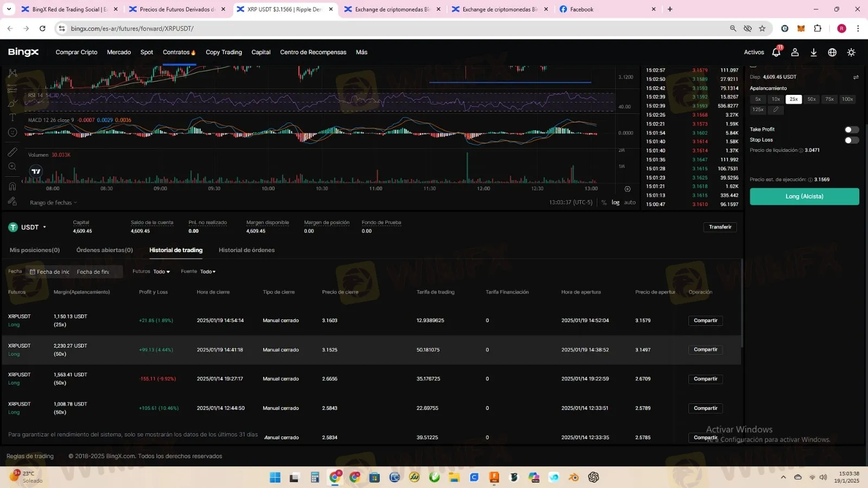Open the Futuros Todo filter dropdown

coord(161,272)
